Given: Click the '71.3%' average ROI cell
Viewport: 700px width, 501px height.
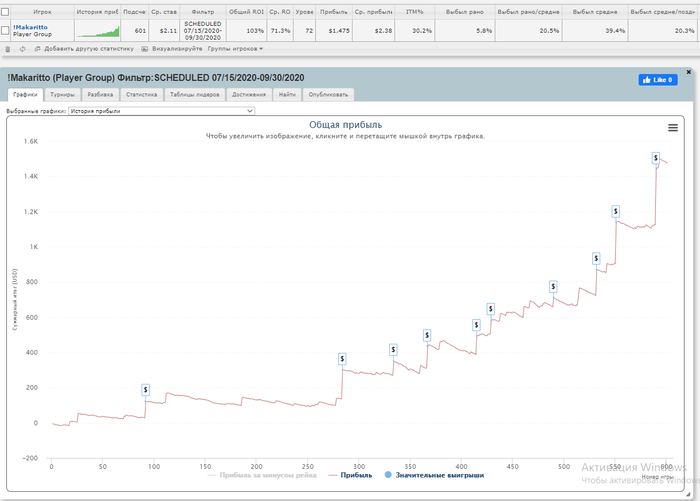Looking at the screenshot, I should coord(280,31).
